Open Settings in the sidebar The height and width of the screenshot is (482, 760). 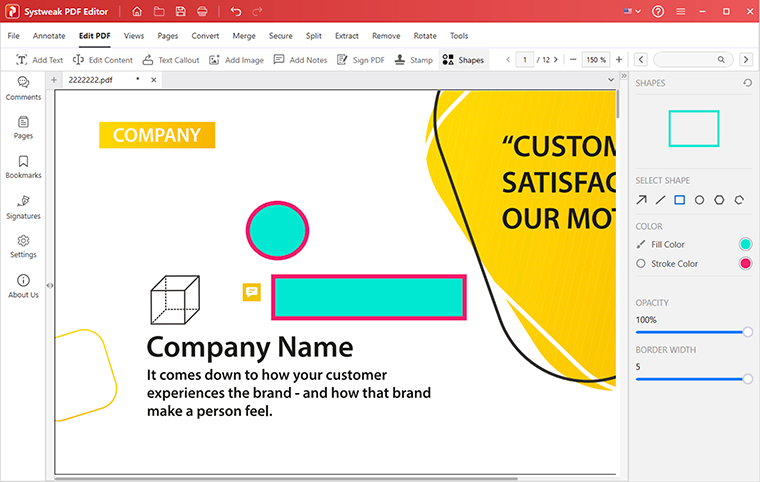pos(23,246)
